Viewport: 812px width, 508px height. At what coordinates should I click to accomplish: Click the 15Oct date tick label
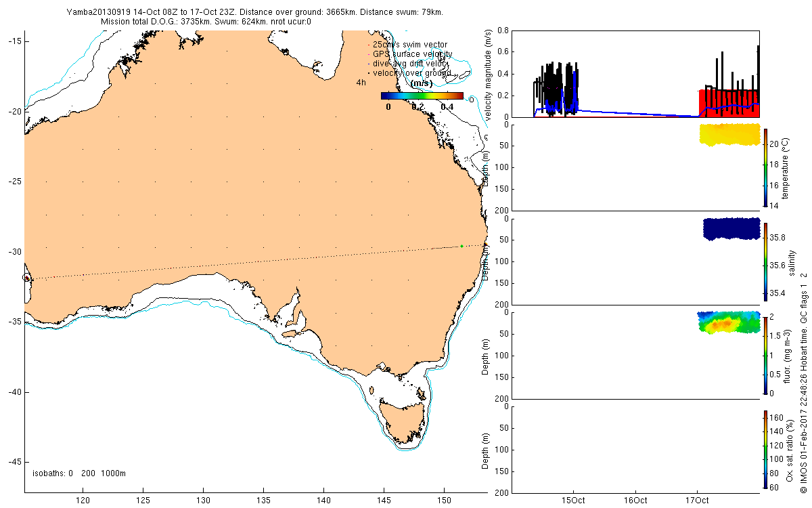coord(574,501)
